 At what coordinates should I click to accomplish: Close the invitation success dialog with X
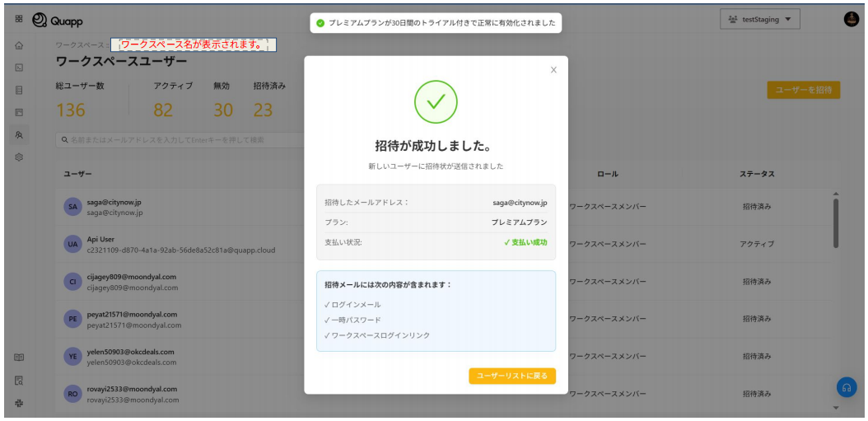coord(553,70)
